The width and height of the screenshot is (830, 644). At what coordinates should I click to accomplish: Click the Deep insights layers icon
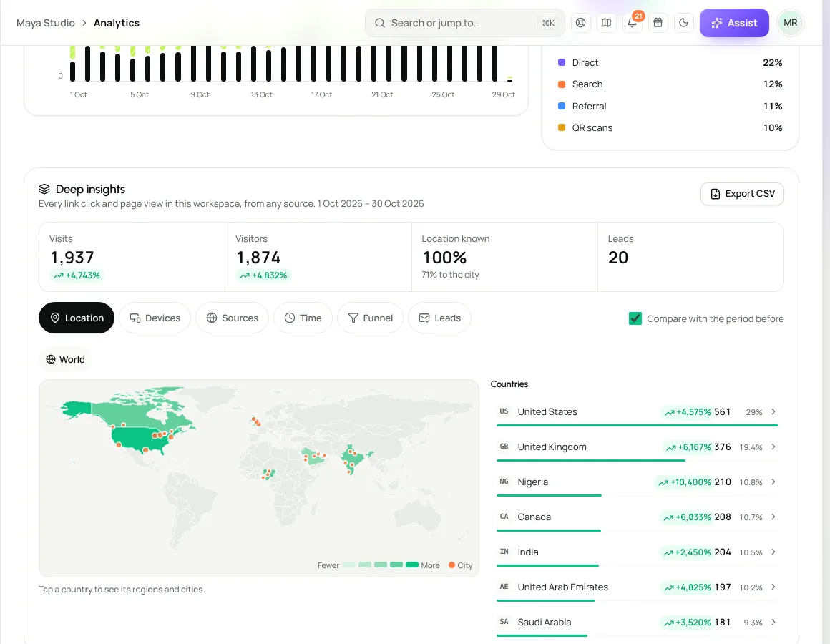[44, 189]
